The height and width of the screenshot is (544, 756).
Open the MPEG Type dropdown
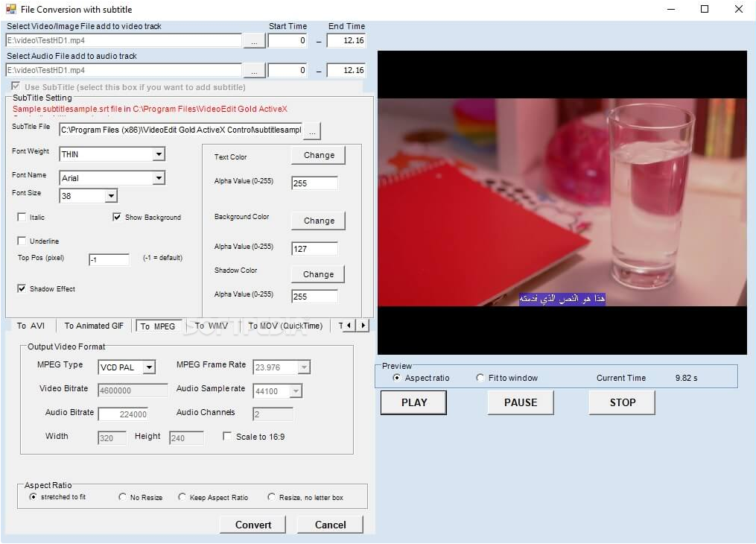150,367
